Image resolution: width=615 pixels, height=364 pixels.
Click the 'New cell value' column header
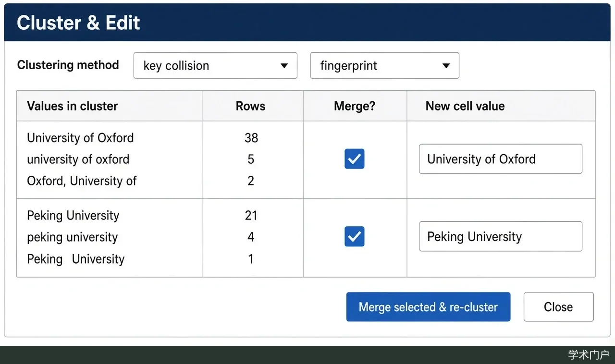point(465,106)
